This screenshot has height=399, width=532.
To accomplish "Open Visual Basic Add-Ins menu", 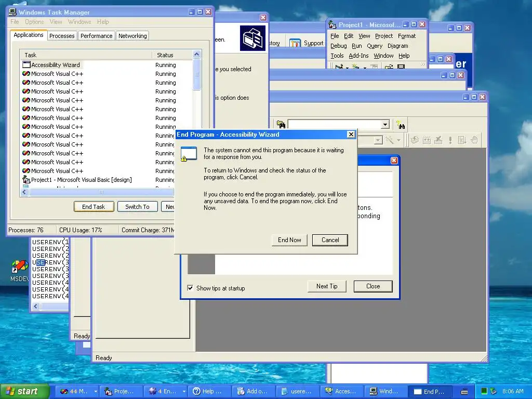I will 358,56.
